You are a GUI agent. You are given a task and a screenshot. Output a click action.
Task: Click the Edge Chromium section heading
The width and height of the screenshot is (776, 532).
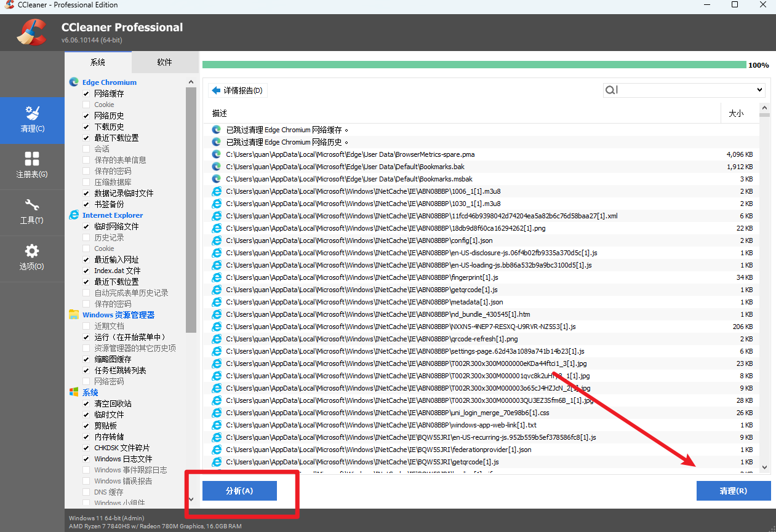pos(110,82)
